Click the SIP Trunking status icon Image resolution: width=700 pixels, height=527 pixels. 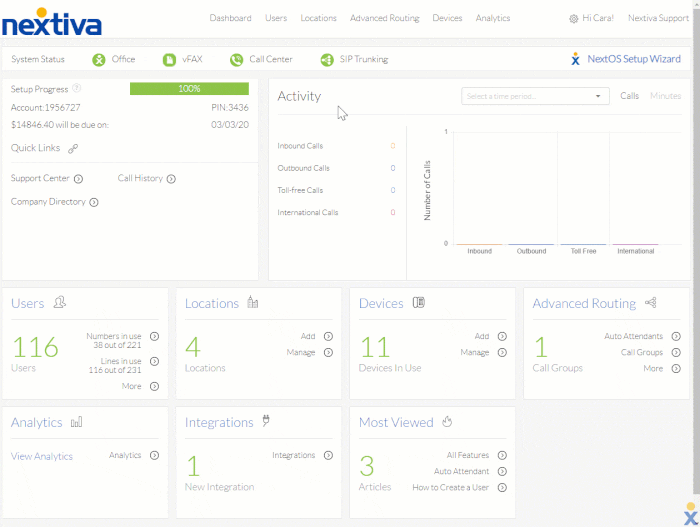(x=327, y=60)
